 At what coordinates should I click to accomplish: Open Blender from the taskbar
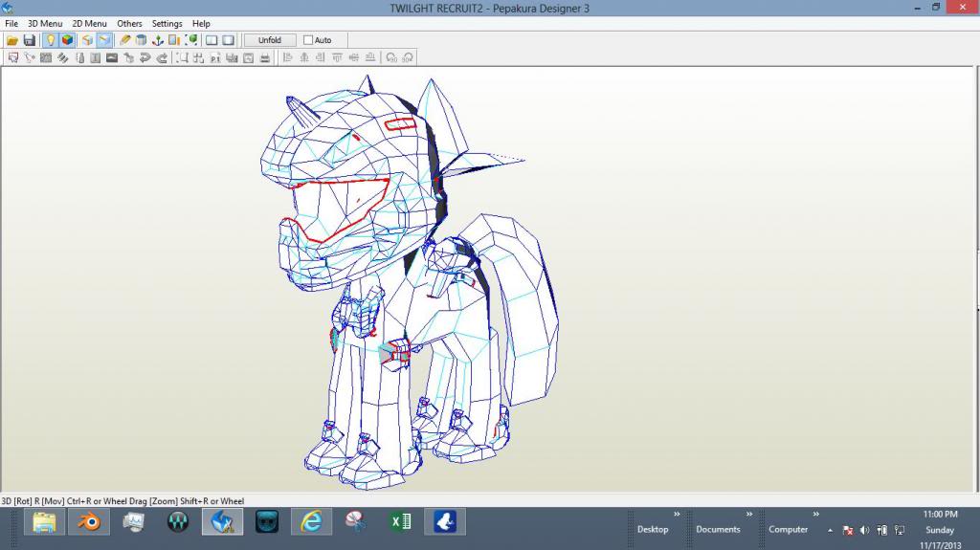click(x=89, y=522)
